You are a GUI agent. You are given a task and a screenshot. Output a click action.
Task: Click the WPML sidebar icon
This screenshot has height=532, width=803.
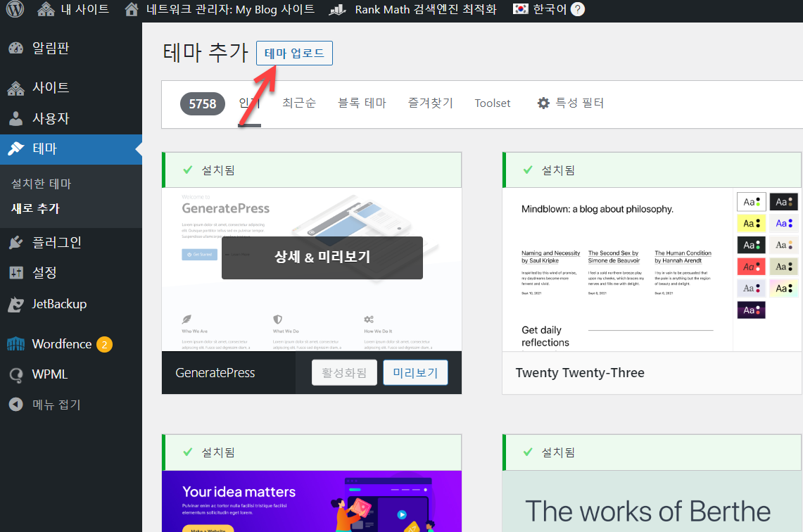[x=16, y=375]
